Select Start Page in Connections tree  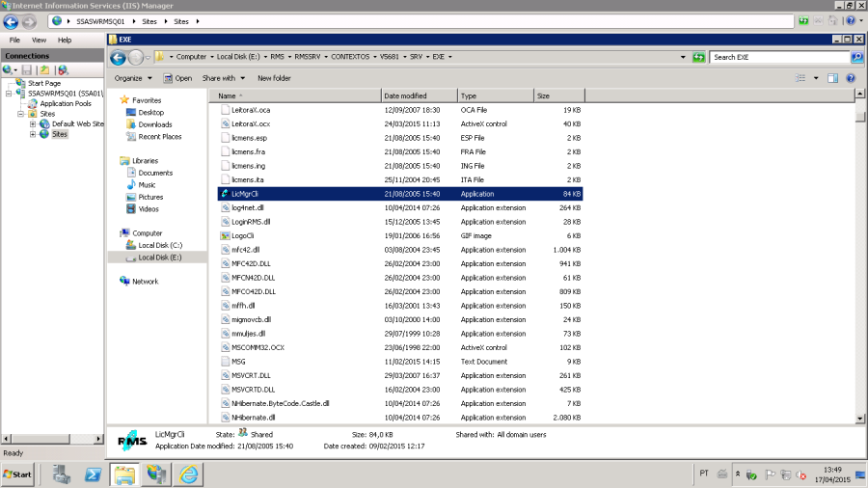pyautogui.click(x=44, y=83)
